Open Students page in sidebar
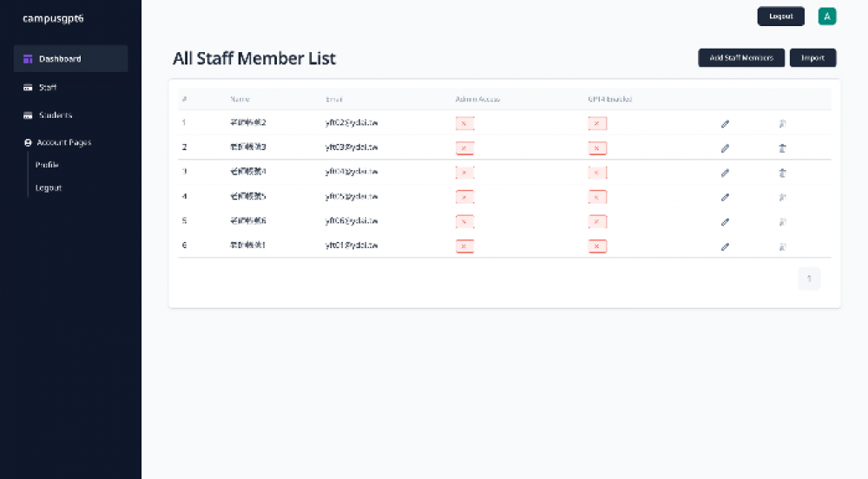Image resolution: width=868 pixels, height=479 pixels. pyautogui.click(x=56, y=115)
